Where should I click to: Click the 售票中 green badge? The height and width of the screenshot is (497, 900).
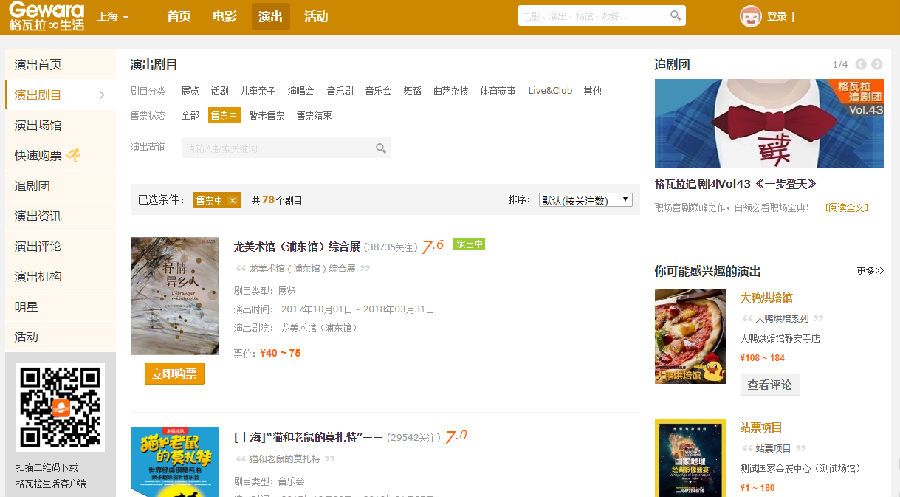pos(469,244)
